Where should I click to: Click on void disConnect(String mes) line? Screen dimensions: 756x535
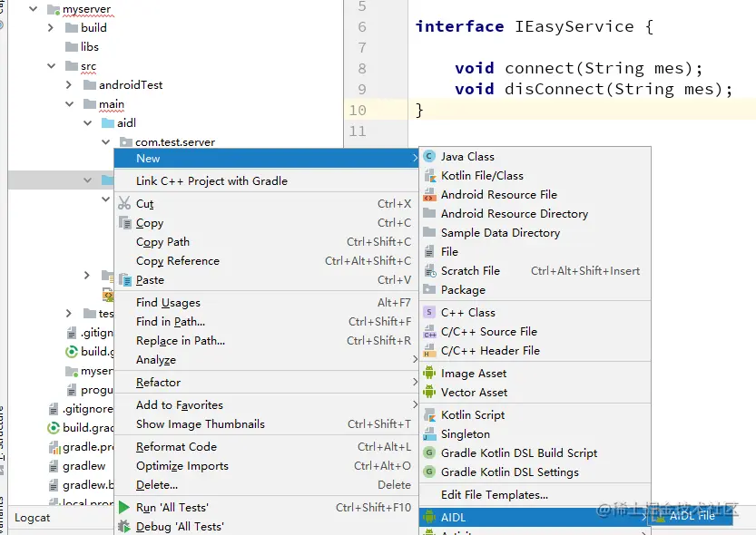594,89
